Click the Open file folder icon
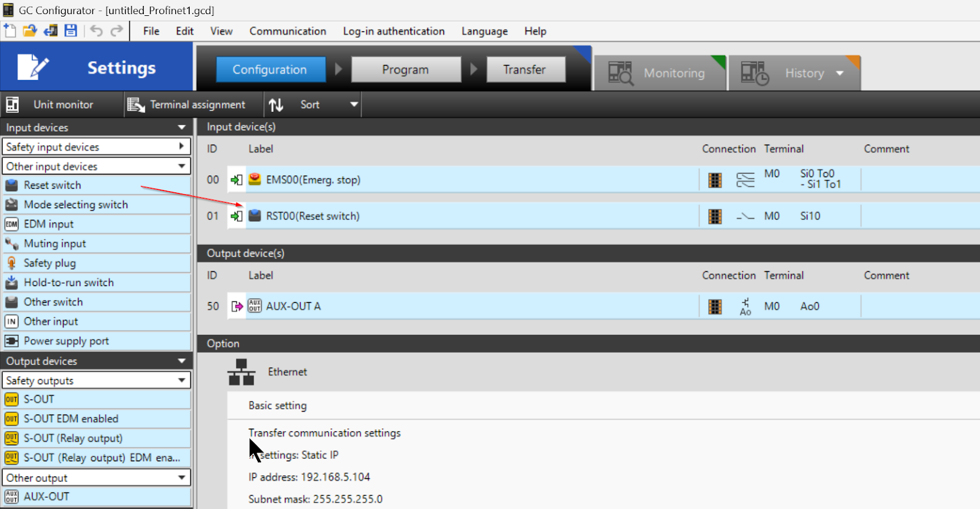 pyautogui.click(x=30, y=31)
